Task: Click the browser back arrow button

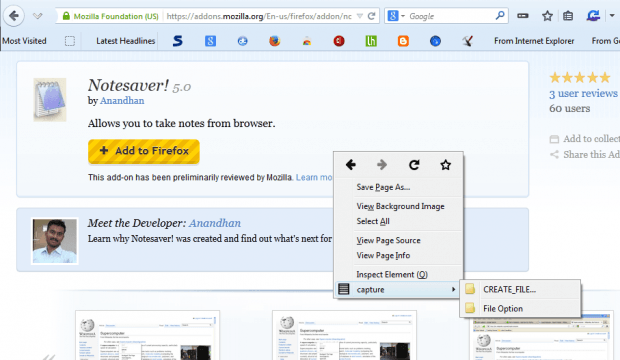Action: (x=14, y=16)
